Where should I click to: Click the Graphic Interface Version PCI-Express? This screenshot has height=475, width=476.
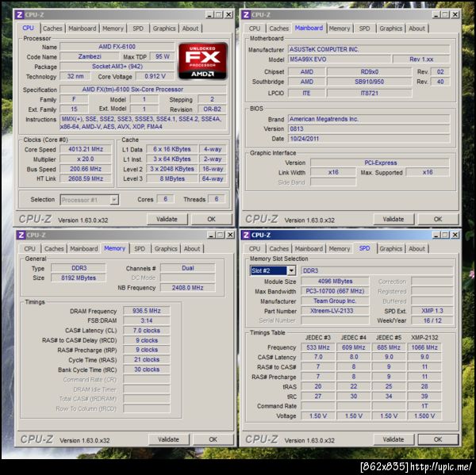[x=380, y=163]
